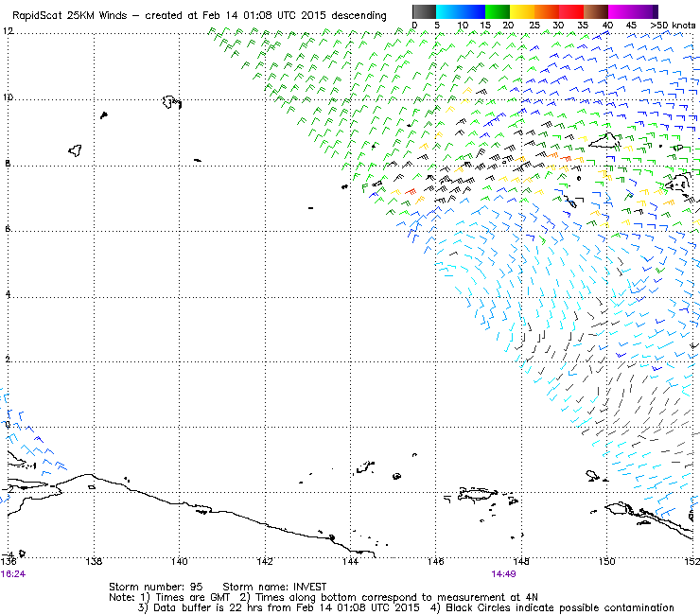Click the green 15–20 knot legend segment
The height and width of the screenshot is (615, 700).
click(498, 11)
